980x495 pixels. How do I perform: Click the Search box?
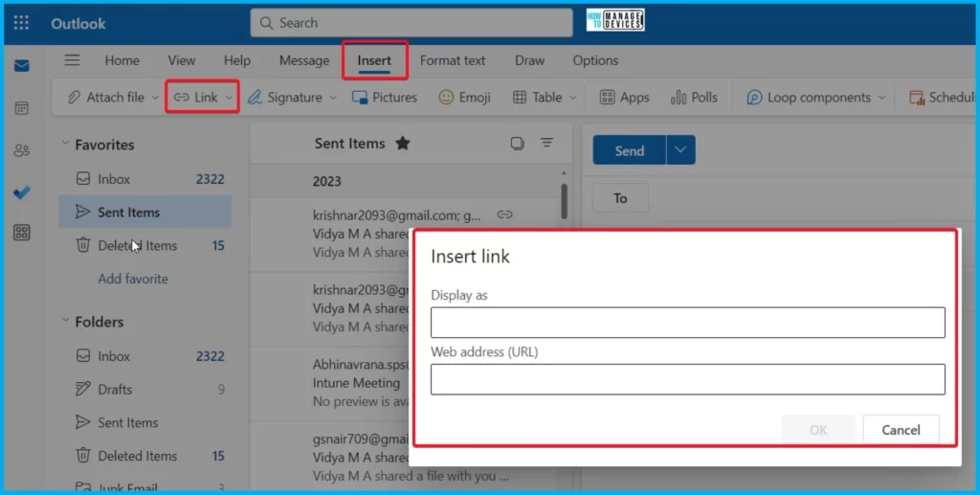point(412,23)
